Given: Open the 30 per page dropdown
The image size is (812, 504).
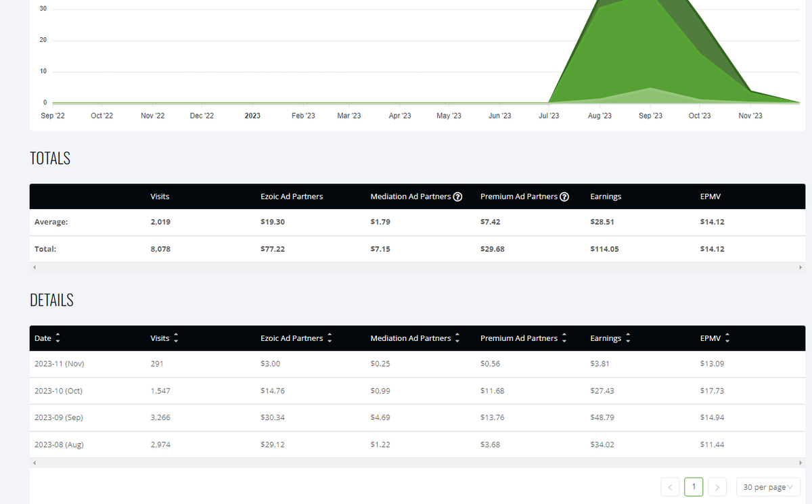Looking at the screenshot, I should (x=768, y=486).
